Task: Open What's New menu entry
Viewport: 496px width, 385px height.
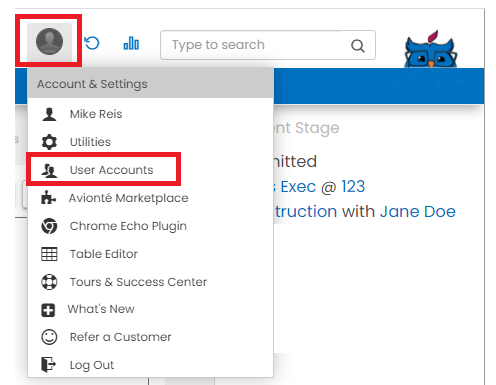Action: (x=150, y=309)
